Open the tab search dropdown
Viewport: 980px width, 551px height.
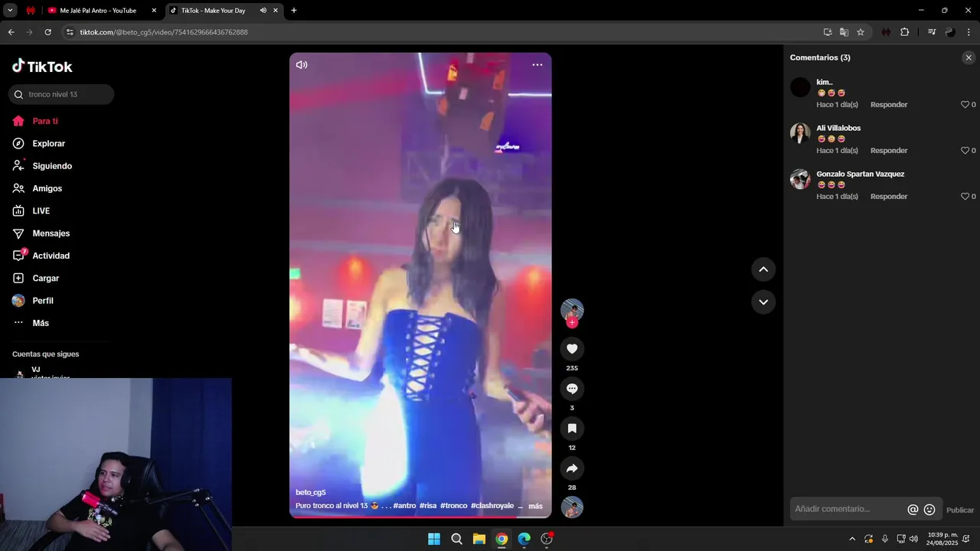click(x=10, y=11)
